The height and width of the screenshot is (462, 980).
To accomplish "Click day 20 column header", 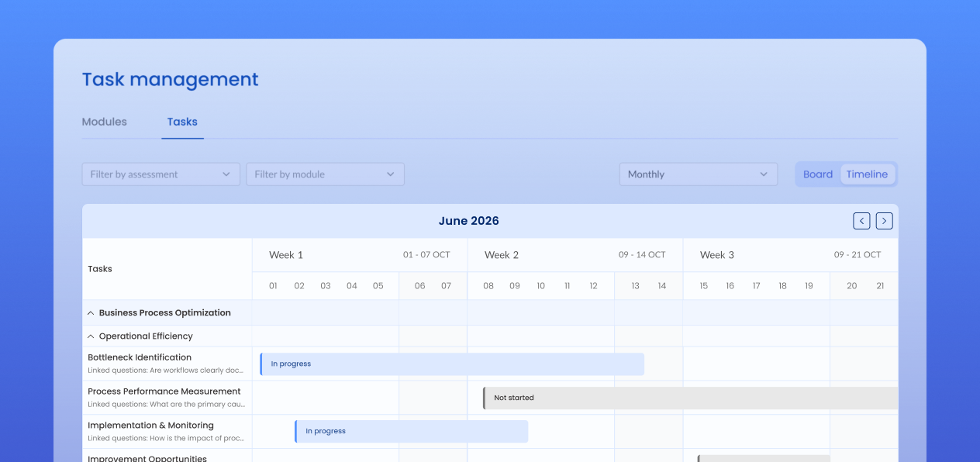I will 852,286.
